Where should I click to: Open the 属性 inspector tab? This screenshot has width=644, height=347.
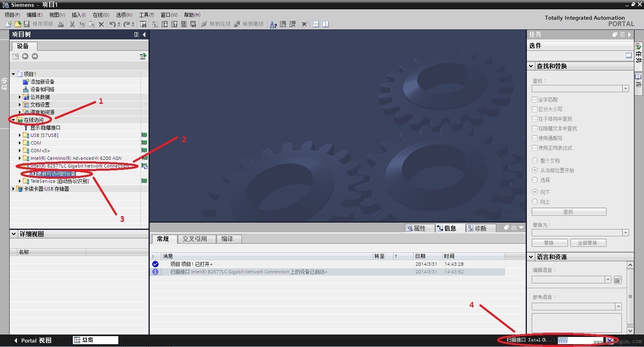coord(420,228)
